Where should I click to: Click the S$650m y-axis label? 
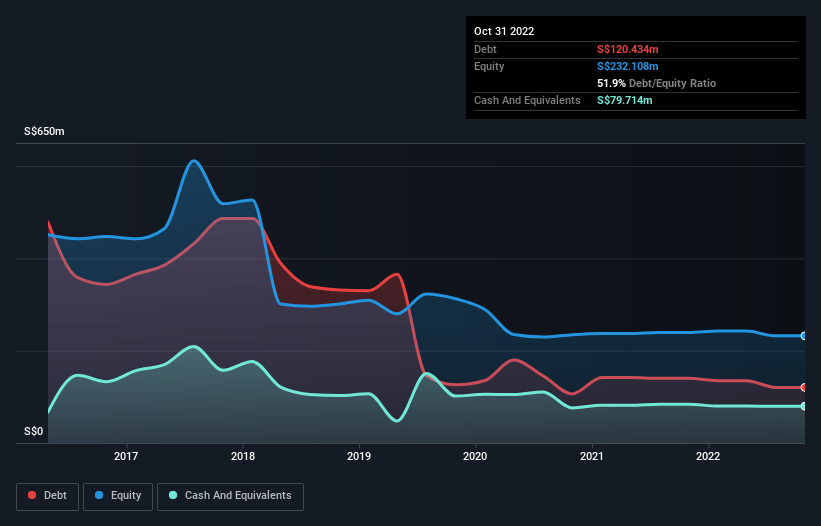tap(44, 131)
